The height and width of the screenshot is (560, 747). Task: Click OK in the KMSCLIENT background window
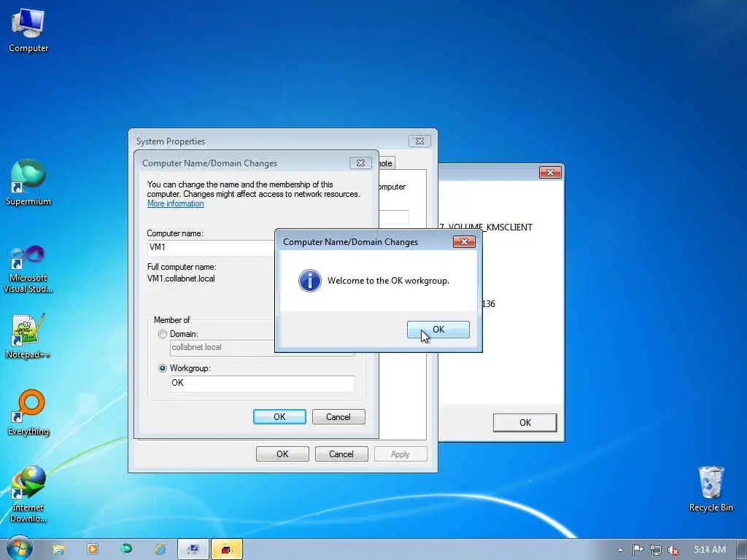tap(525, 422)
